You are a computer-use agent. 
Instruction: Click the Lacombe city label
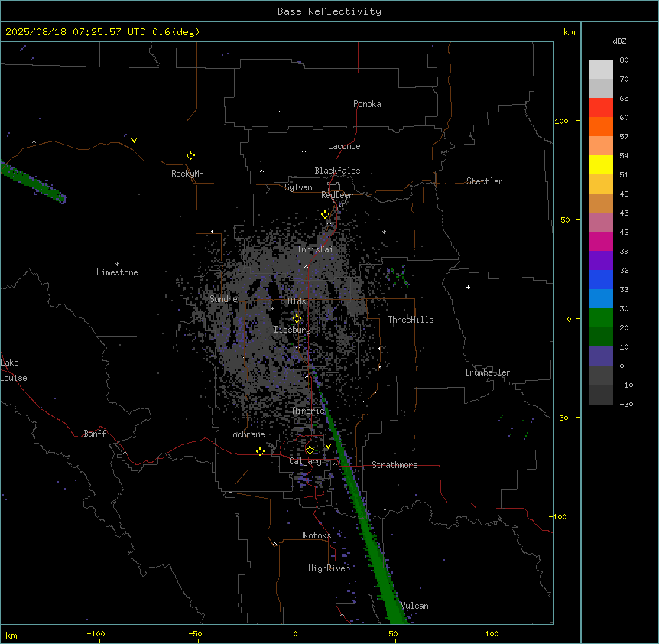pyautogui.click(x=344, y=146)
